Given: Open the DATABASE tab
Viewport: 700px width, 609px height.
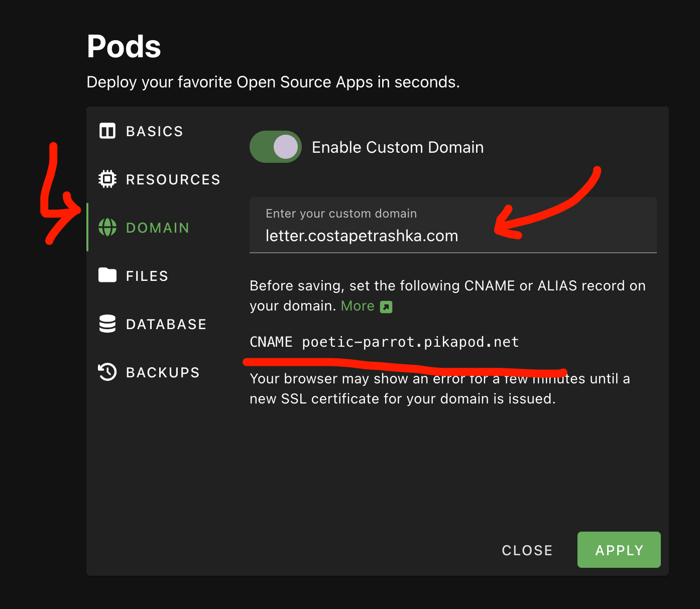Looking at the screenshot, I should coord(166,325).
